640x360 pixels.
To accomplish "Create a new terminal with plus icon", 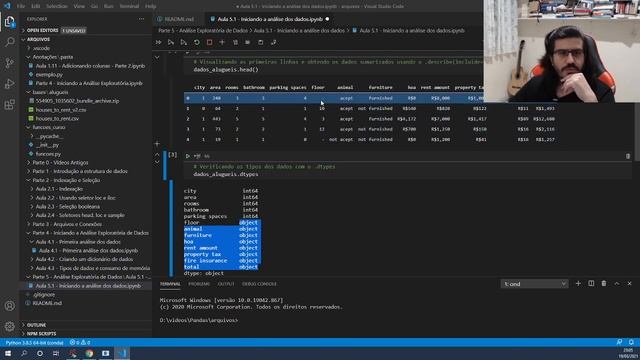I will 578,284.
